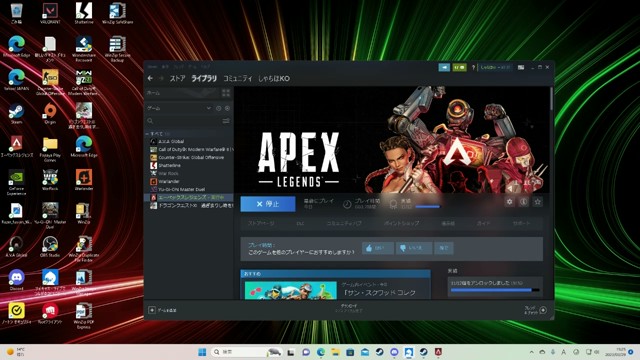Launch the Yu-Gi-Oh Master Duel desktop shortcut
640x360 pixels.
tap(50, 216)
